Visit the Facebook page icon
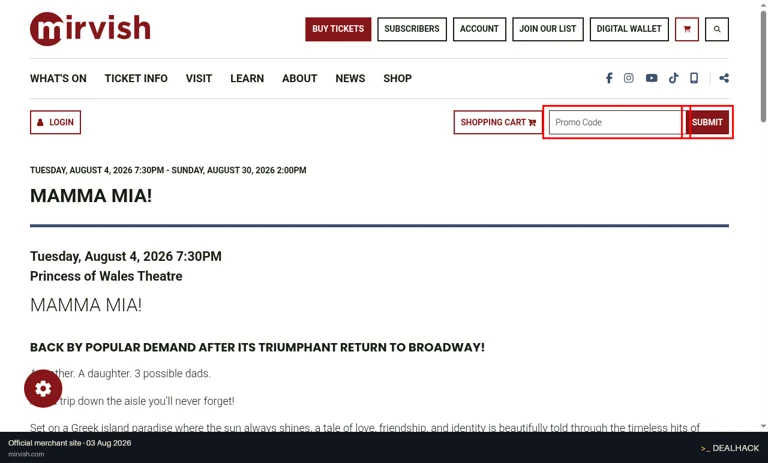 609,78
